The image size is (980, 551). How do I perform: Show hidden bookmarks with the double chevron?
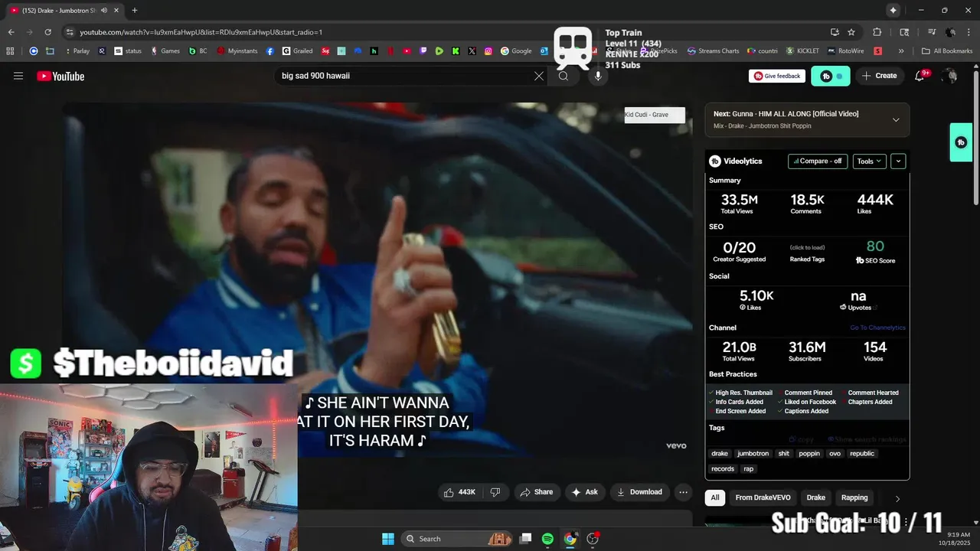click(x=901, y=51)
